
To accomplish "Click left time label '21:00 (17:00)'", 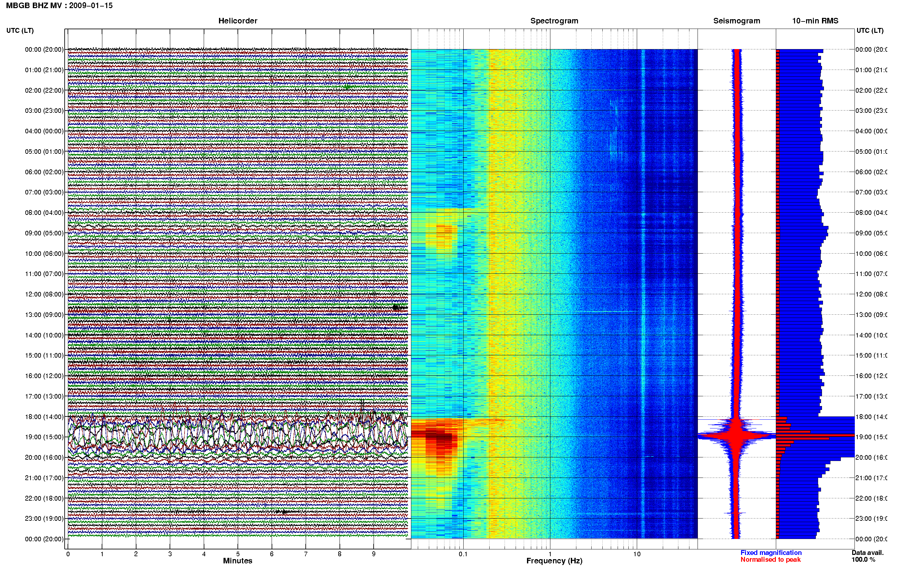I will 44,478.
